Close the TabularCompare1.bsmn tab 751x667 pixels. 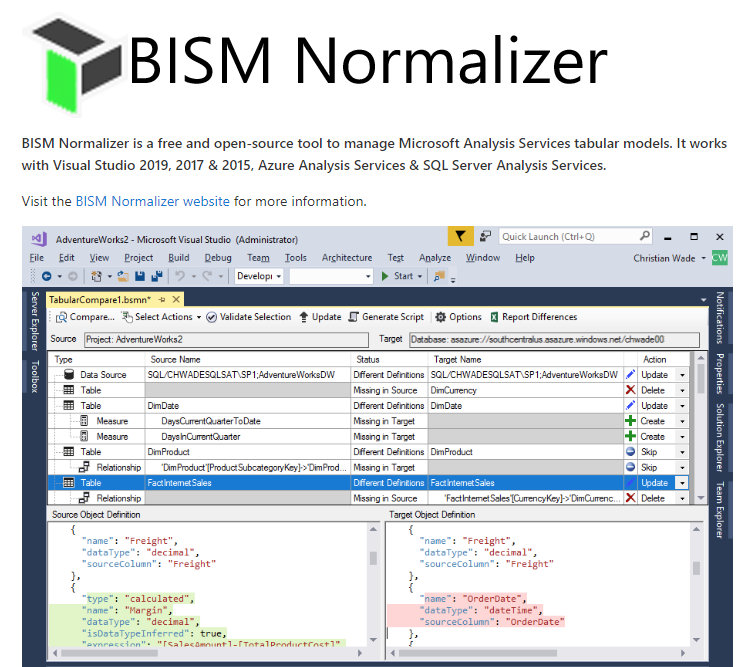(x=176, y=300)
